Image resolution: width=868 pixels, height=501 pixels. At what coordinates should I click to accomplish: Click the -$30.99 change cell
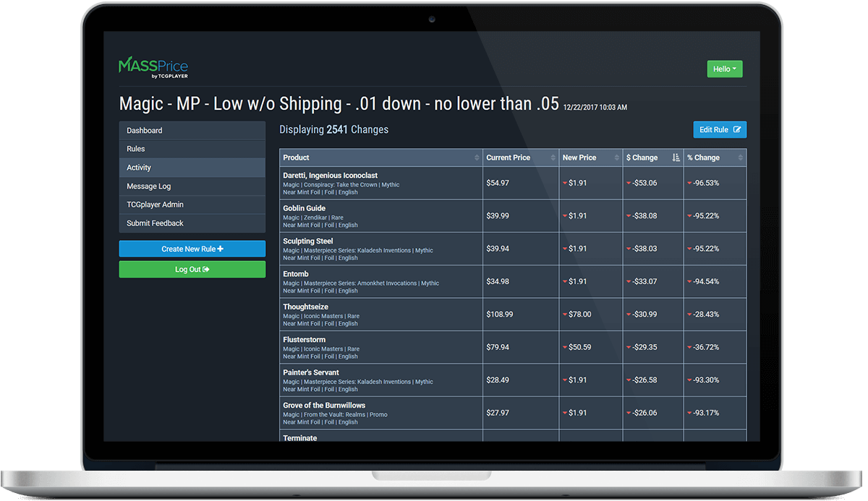[653, 314]
